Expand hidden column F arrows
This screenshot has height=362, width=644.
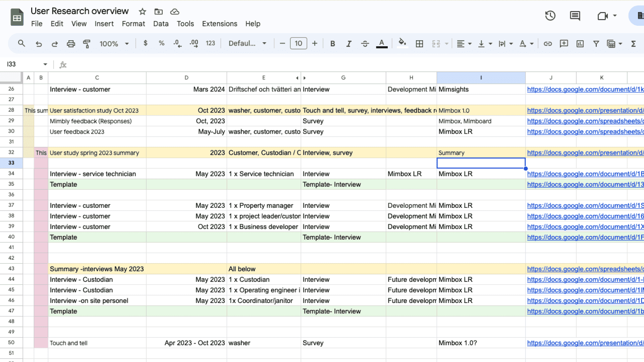(301, 78)
